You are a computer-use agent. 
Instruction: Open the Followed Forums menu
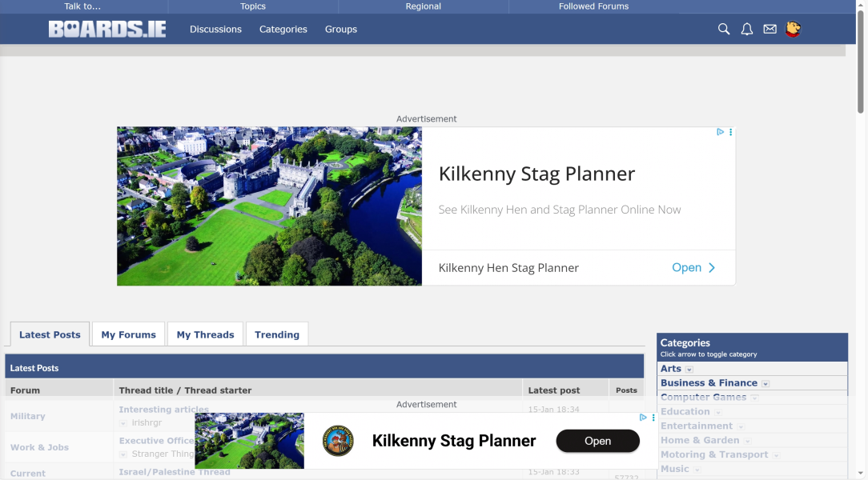click(x=593, y=6)
